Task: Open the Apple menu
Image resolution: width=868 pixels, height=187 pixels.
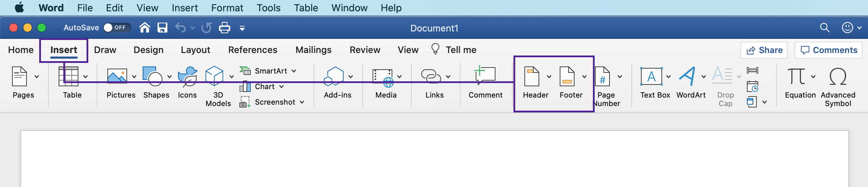Action: point(19,7)
